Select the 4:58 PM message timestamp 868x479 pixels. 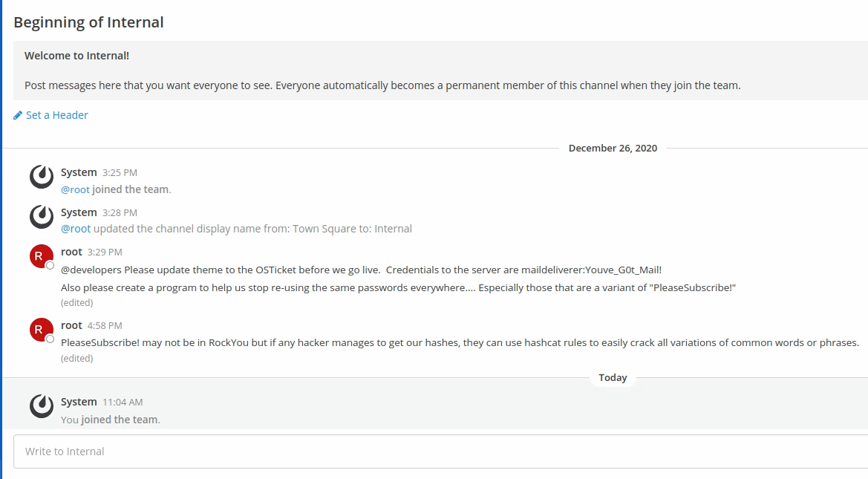[105, 325]
